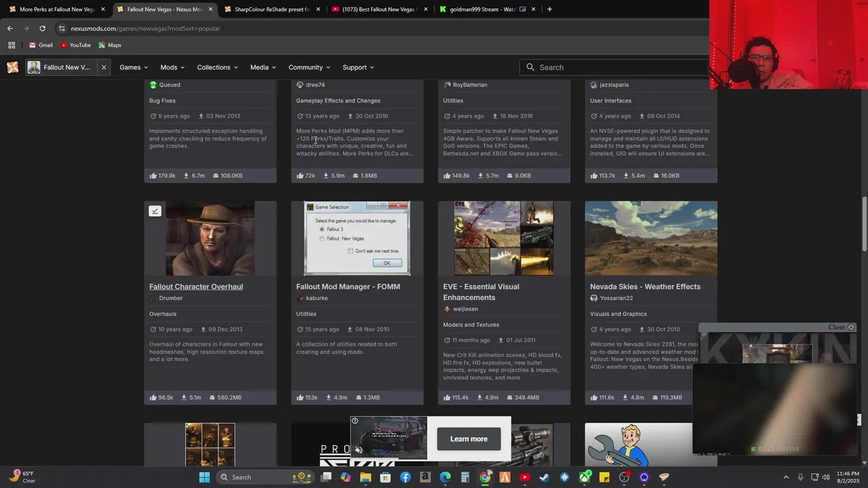Image resolution: width=868 pixels, height=488 pixels.
Task: Show hidden system tray icons
Action: pos(786,477)
